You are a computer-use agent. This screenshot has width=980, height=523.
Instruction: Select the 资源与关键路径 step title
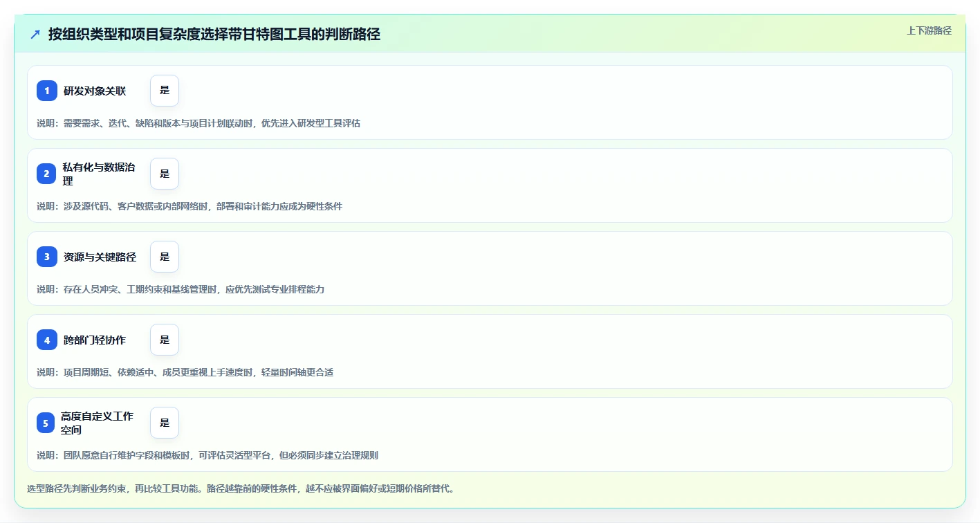[x=100, y=257]
